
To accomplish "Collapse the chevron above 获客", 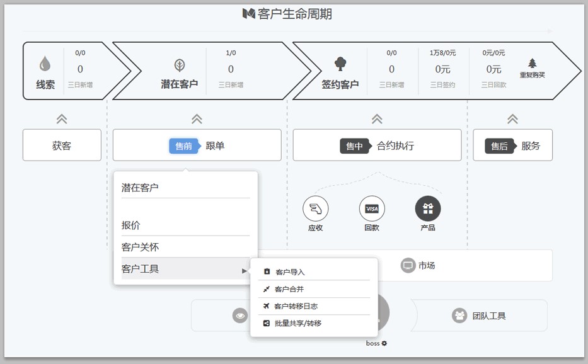I will 62,118.
